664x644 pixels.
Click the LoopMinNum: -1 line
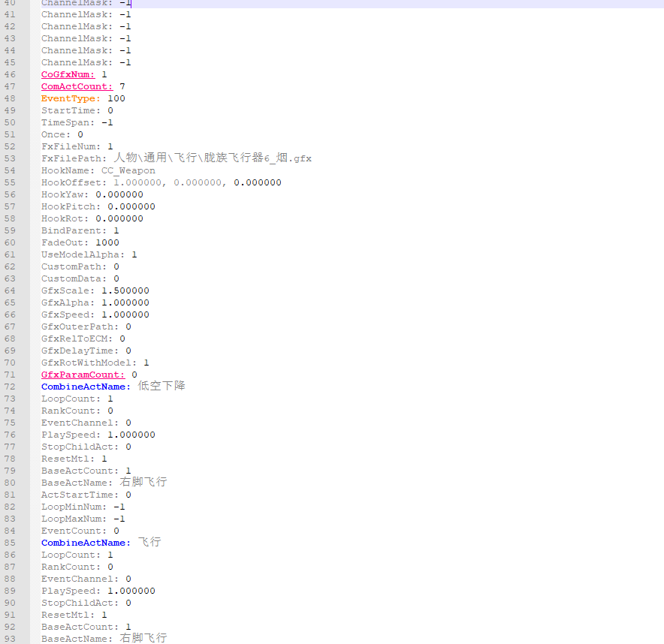pyautogui.click(x=83, y=507)
